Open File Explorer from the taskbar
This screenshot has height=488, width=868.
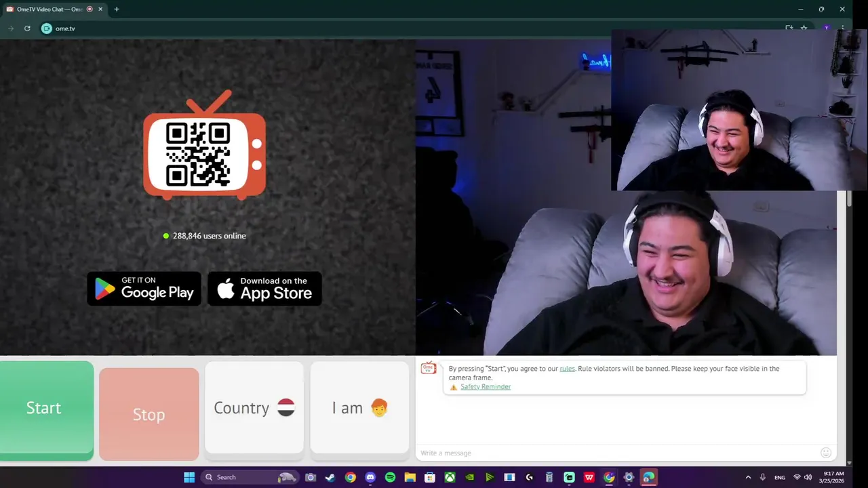(x=410, y=477)
